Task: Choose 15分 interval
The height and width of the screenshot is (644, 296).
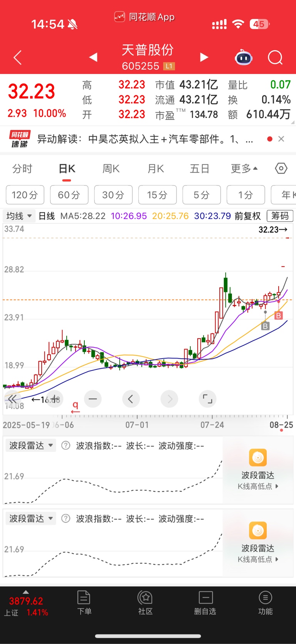Action: click(x=158, y=195)
